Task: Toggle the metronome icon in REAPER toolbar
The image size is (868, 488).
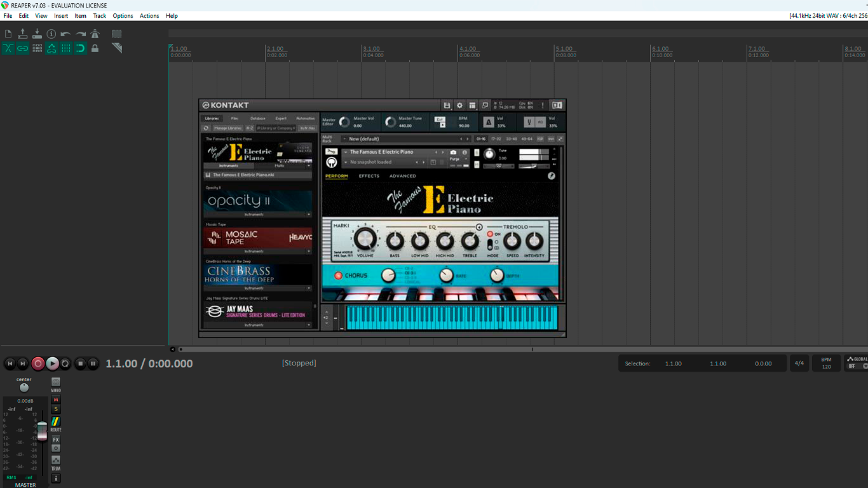Action: click(95, 34)
